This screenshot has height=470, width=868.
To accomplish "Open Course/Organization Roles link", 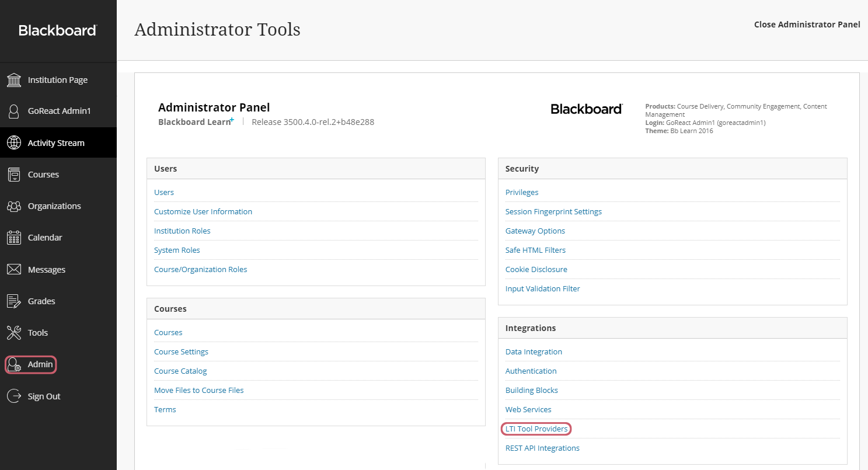I will pos(201,269).
